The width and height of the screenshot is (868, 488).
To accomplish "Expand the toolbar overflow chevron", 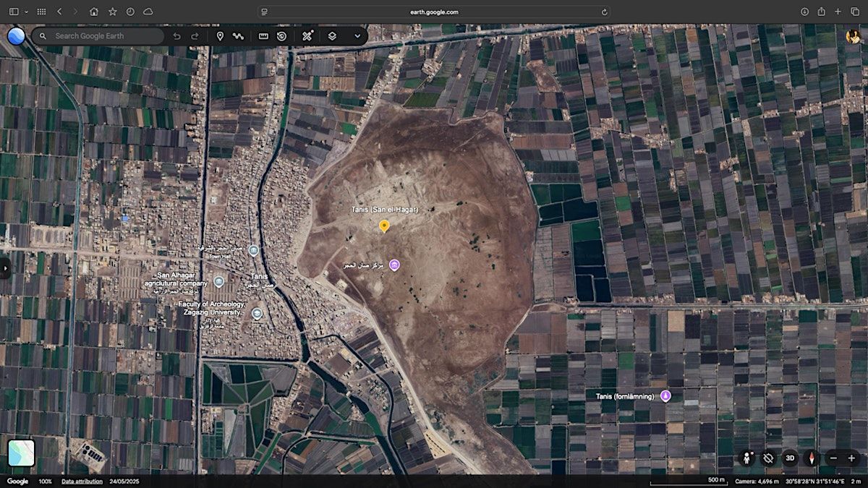I will (357, 36).
